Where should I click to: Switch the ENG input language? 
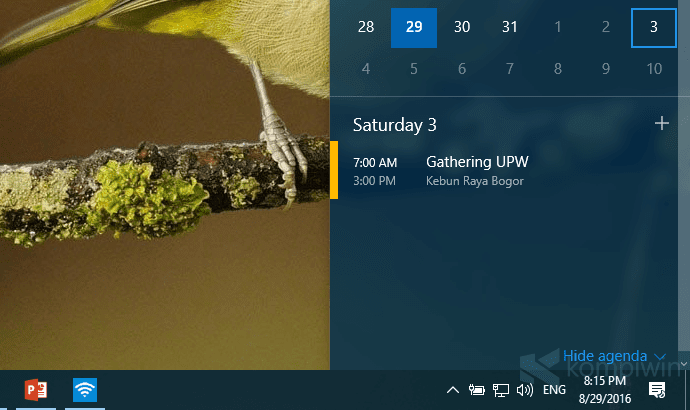click(554, 390)
